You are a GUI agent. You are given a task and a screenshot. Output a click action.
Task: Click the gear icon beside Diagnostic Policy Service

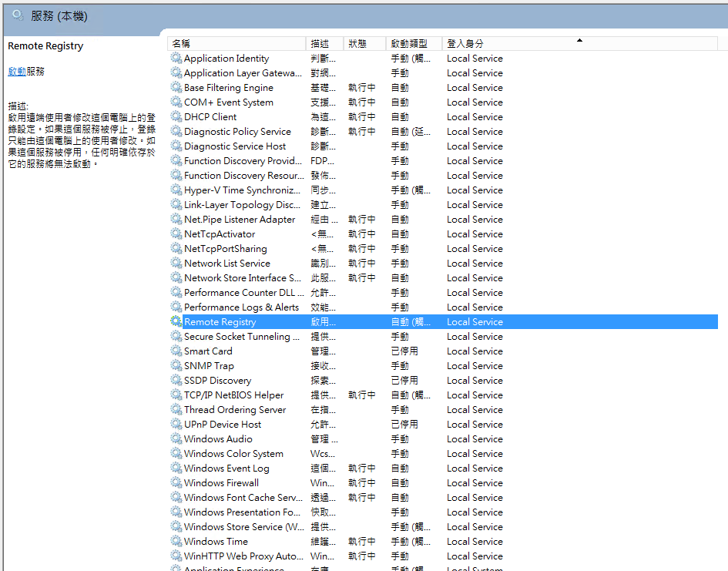176,131
